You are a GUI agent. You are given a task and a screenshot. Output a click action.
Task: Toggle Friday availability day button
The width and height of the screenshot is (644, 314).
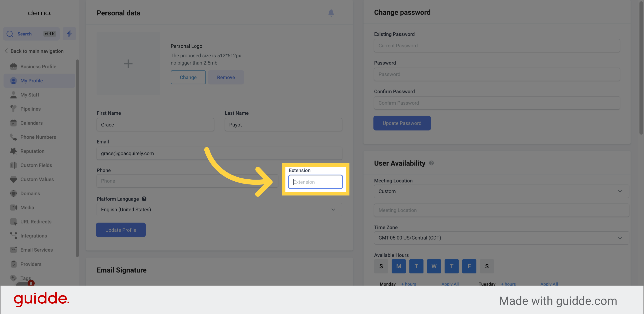[x=469, y=266]
